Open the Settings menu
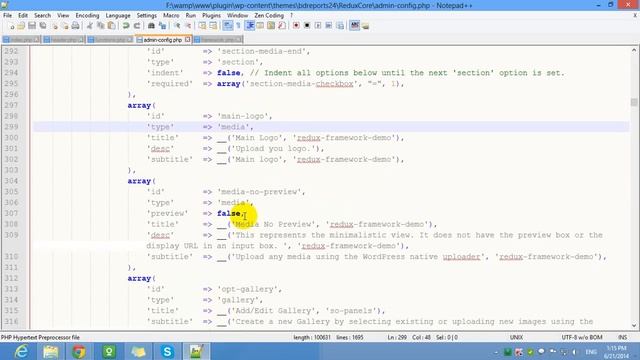Viewport: 640px width, 360px height. point(147,16)
